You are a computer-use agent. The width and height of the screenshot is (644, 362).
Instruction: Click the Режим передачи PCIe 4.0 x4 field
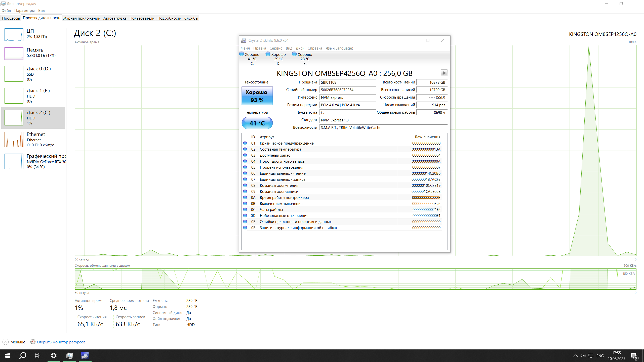click(348, 105)
